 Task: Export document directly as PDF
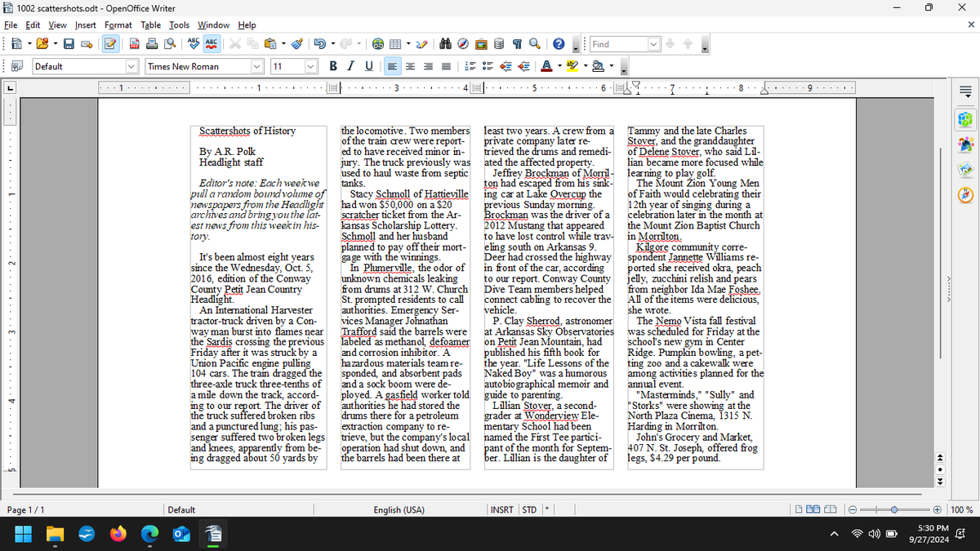coord(136,45)
